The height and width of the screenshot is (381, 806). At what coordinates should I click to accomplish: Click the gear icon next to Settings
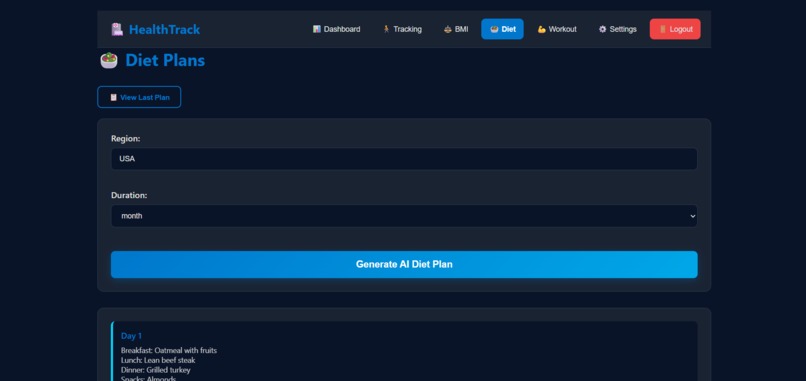[602, 29]
